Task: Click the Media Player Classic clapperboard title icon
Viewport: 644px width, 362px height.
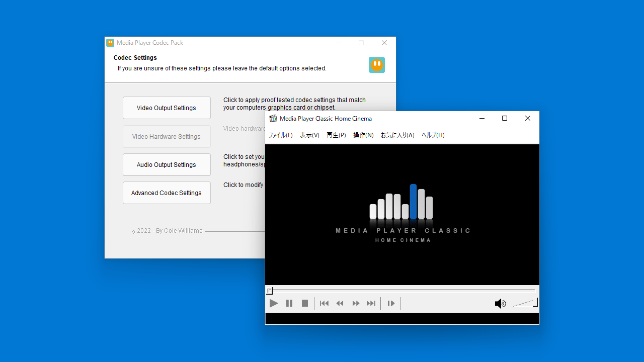Action: tap(273, 119)
